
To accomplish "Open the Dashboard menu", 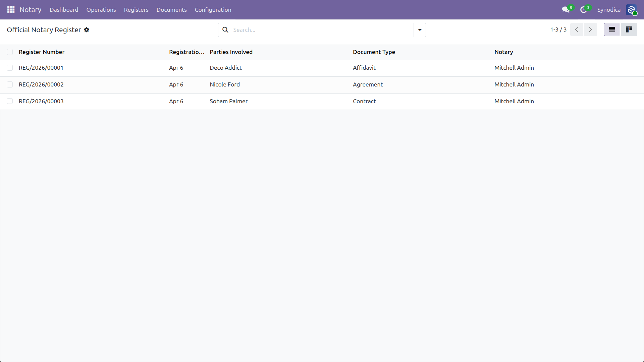I will [64, 10].
